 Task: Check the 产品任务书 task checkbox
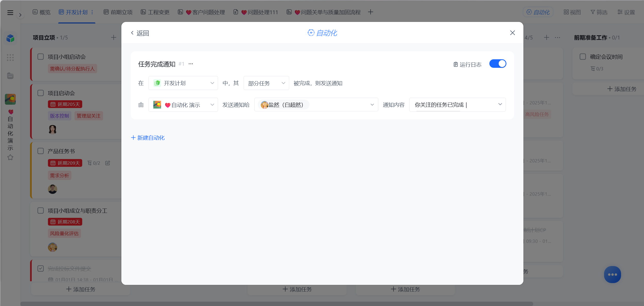click(41, 151)
